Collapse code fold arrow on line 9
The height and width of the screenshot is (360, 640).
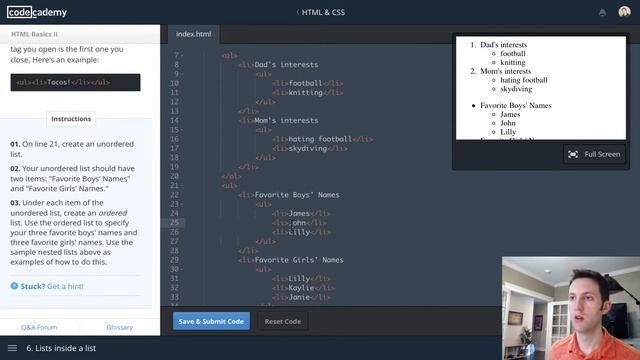click(x=182, y=74)
